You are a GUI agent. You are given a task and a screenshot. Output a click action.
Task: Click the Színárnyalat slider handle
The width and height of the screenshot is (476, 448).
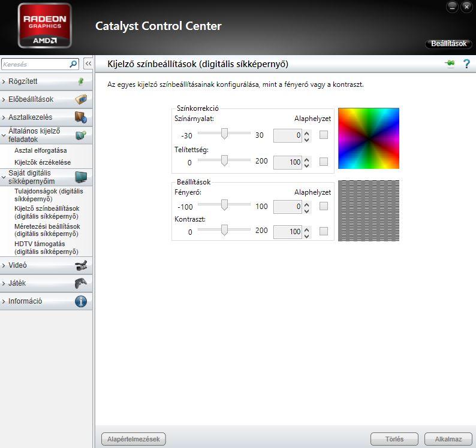[x=224, y=134]
